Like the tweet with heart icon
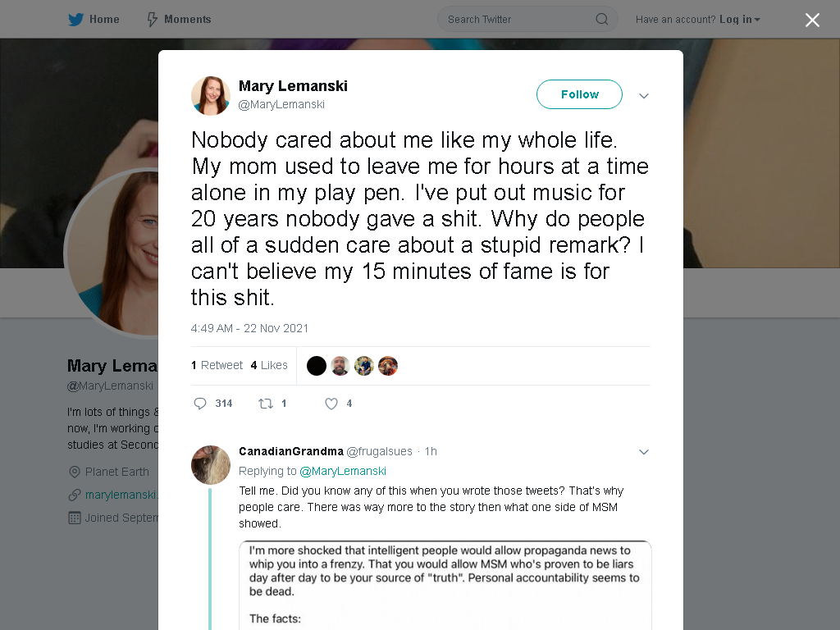This screenshot has height=630, width=840. click(331, 404)
